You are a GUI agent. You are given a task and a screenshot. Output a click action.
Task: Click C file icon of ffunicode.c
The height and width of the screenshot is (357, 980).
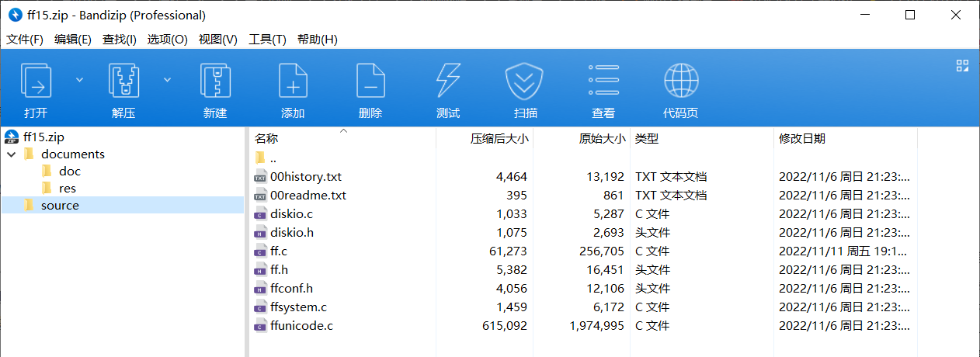pyautogui.click(x=260, y=326)
